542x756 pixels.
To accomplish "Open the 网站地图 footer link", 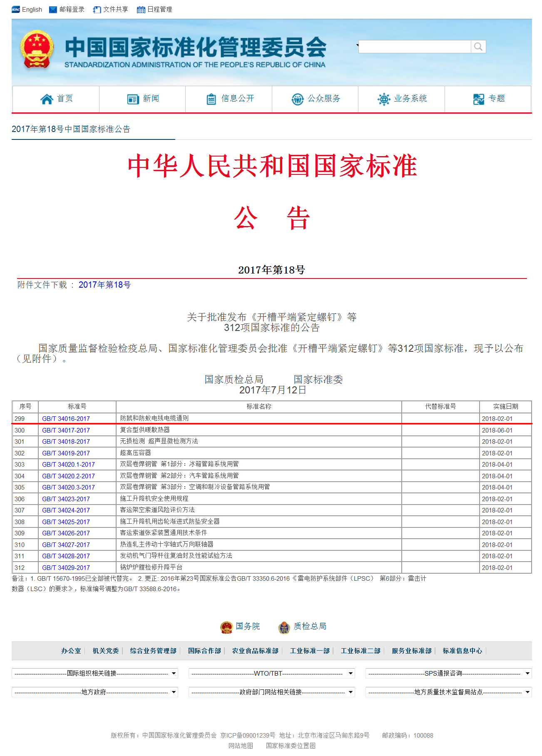I will [241, 746].
